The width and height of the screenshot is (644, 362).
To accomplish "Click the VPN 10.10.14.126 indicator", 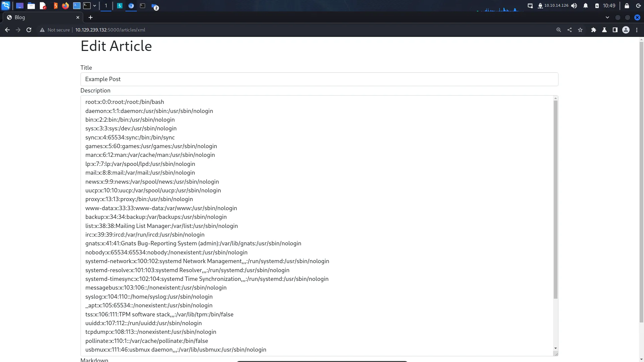I will (x=553, y=6).
